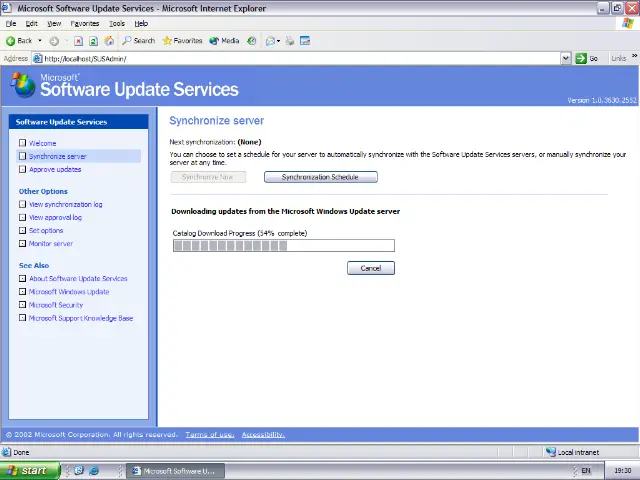Click the Version 1.0 text in banner
Image resolution: width=640 pixels, height=480 pixels.
click(x=602, y=100)
